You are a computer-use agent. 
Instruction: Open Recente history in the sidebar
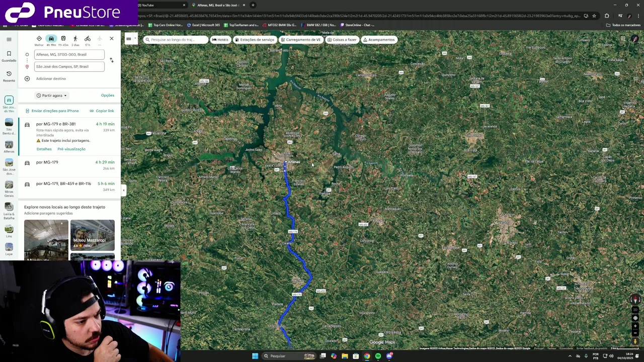click(x=9, y=76)
